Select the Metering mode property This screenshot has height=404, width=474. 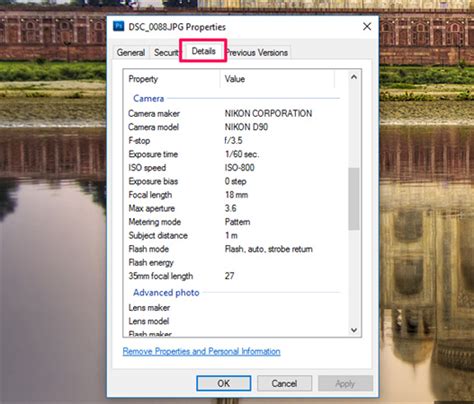(155, 222)
